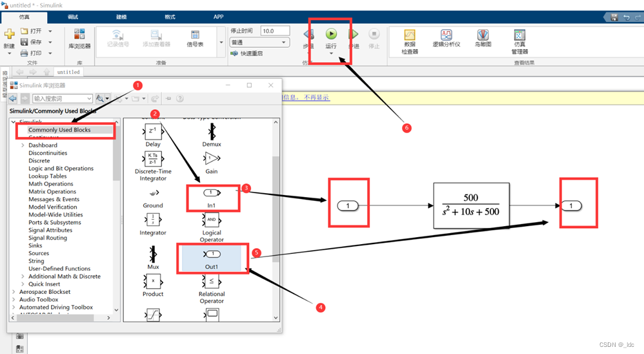Click the Fast Restart option
This screenshot has height=354, width=644.
click(x=247, y=54)
